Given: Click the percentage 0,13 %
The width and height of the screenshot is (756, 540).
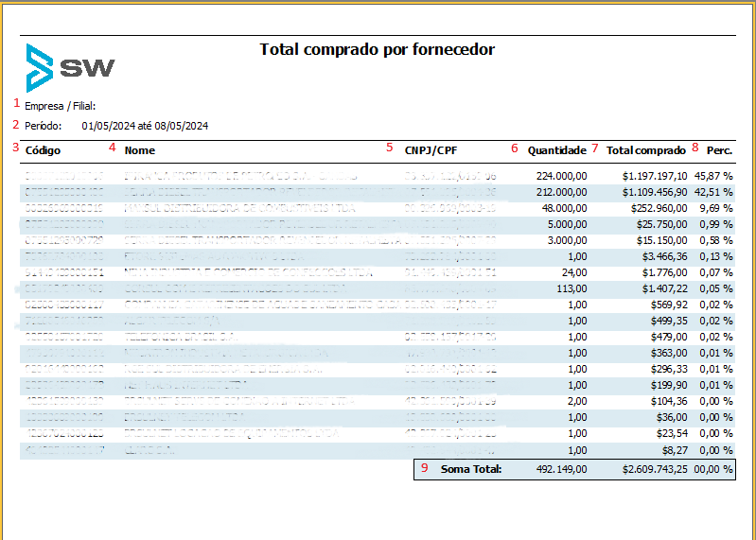Looking at the screenshot, I should (x=716, y=256).
